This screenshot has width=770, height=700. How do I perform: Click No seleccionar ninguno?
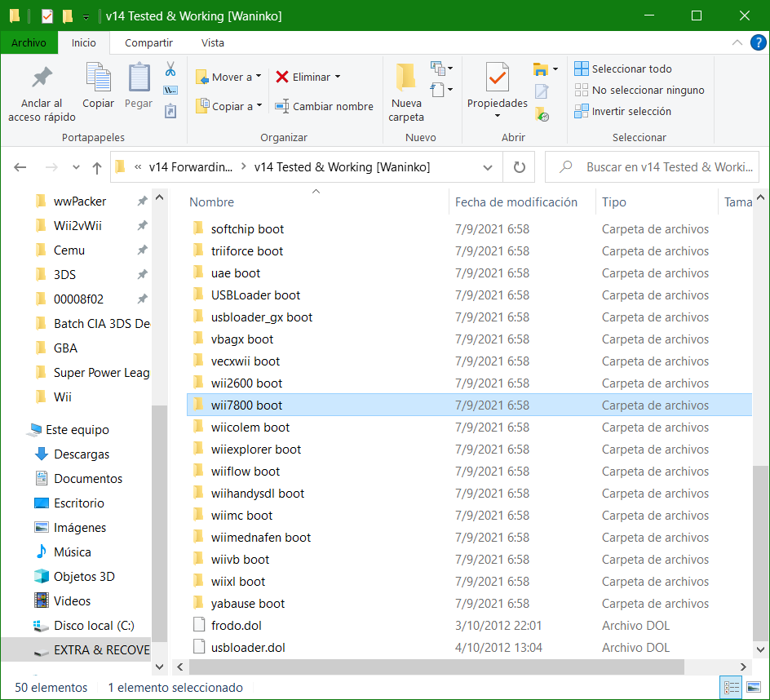(x=639, y=90)
